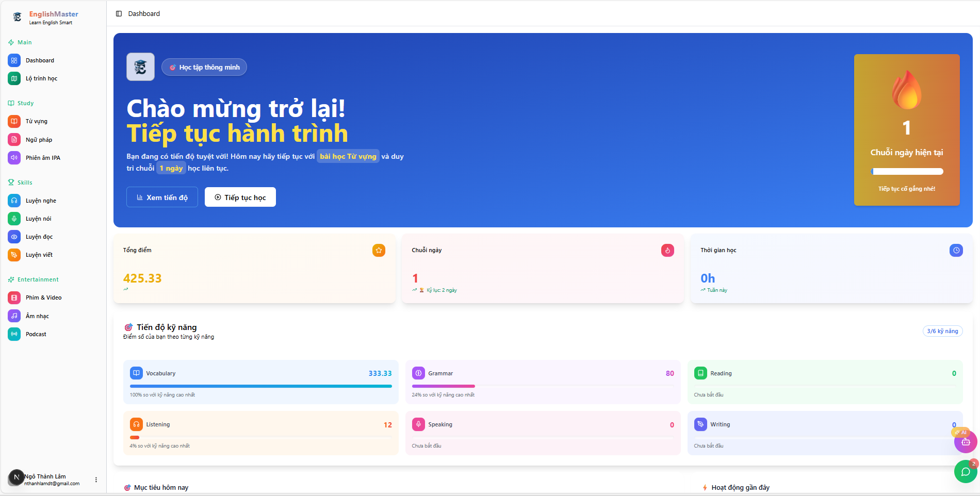Click the email nthanhlamdt@gmail.com
The height and width of the screenshot is (496, 980).
(x=52, y=484)
